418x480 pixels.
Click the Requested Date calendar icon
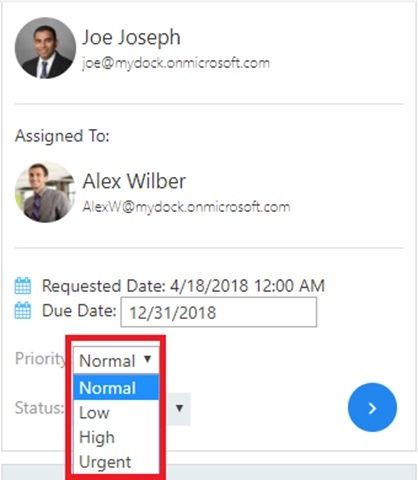tap(23, 286)
